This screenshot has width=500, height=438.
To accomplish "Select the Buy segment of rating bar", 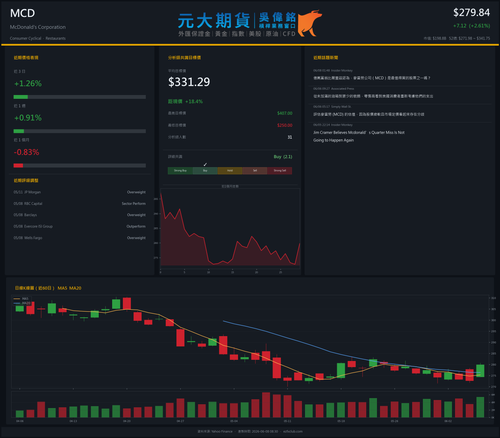I will coord(205,171).
